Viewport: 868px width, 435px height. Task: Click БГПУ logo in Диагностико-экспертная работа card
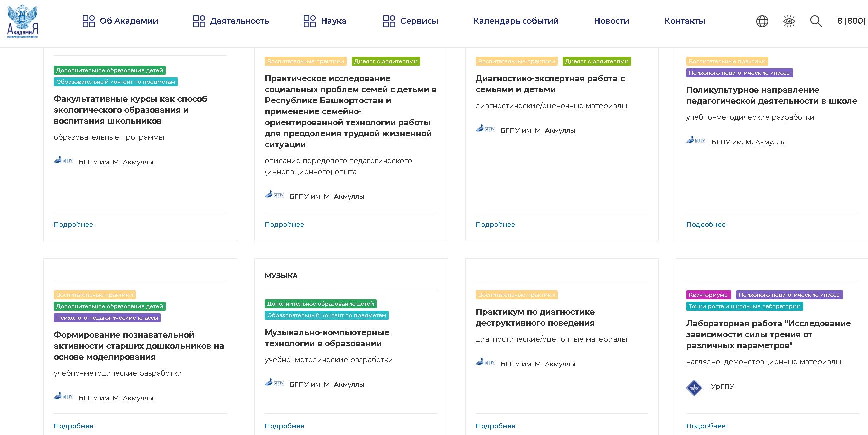pyautogui.click(x=485, y=129)
